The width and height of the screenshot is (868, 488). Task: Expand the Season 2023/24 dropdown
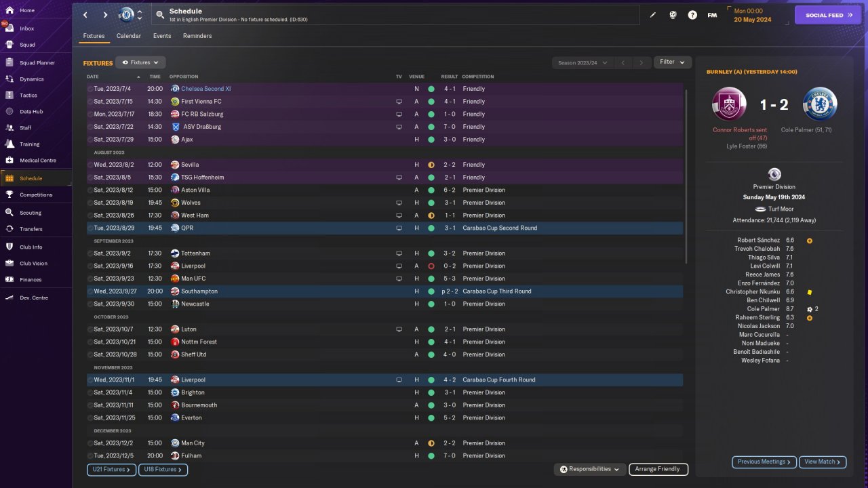[x=582, y=62]
